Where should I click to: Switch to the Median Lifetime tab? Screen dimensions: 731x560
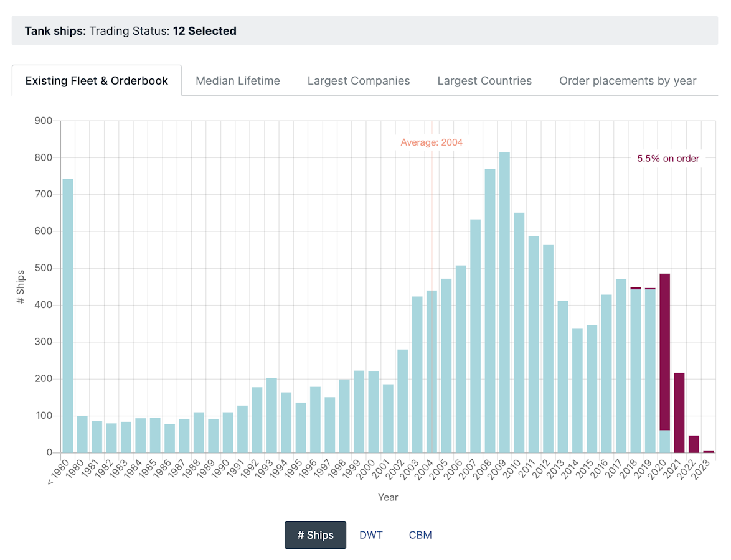point(237,81)
